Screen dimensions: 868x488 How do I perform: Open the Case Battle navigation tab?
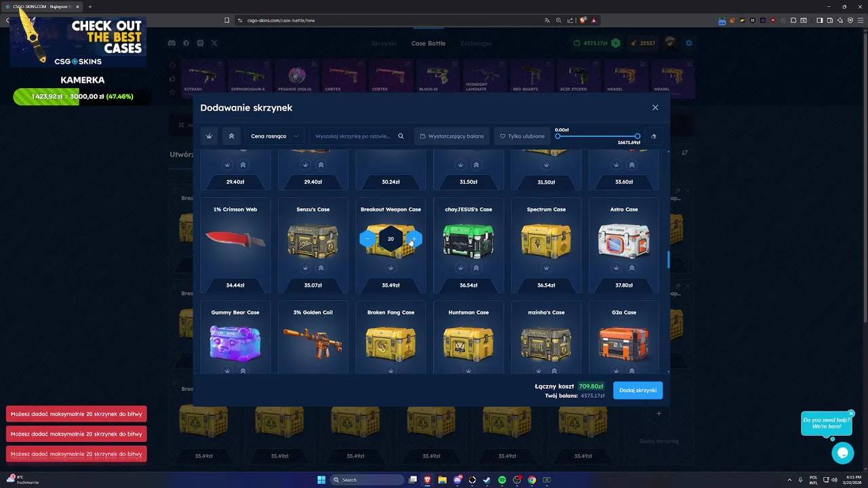pyautogui.click(x=429, y=43)
